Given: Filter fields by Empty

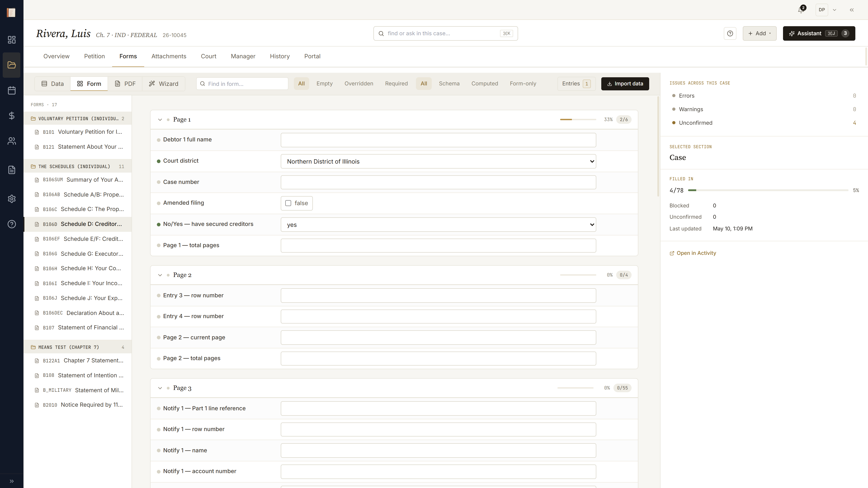Looking at the screenshot, I should click(x=324, y=84).
